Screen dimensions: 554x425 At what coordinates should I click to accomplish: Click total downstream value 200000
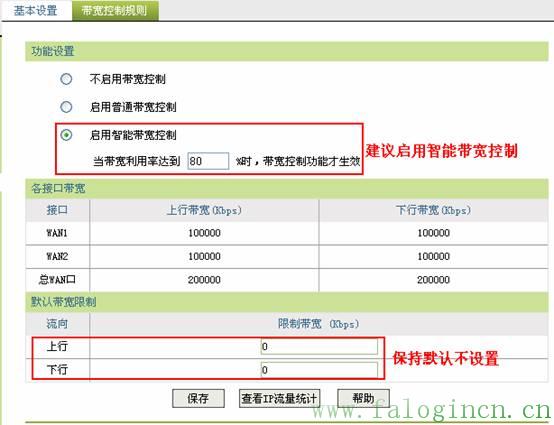coord(434,280)
